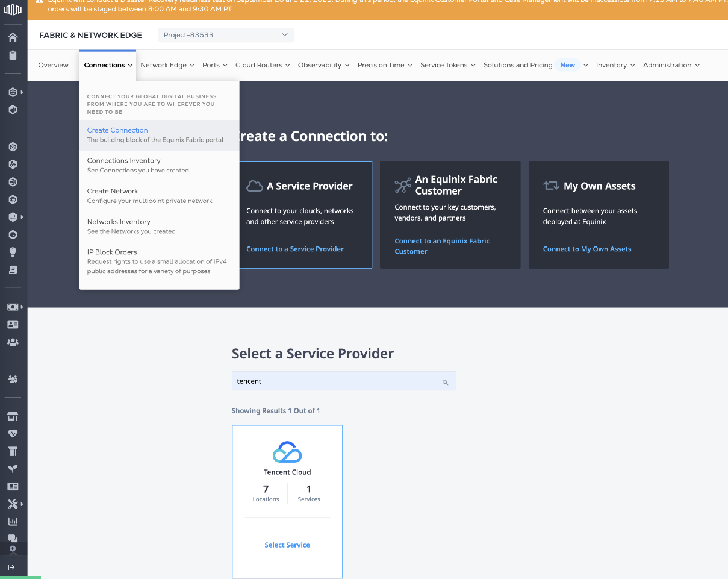
Task: Expand the Ports menu
Action: tap(215, 65)
